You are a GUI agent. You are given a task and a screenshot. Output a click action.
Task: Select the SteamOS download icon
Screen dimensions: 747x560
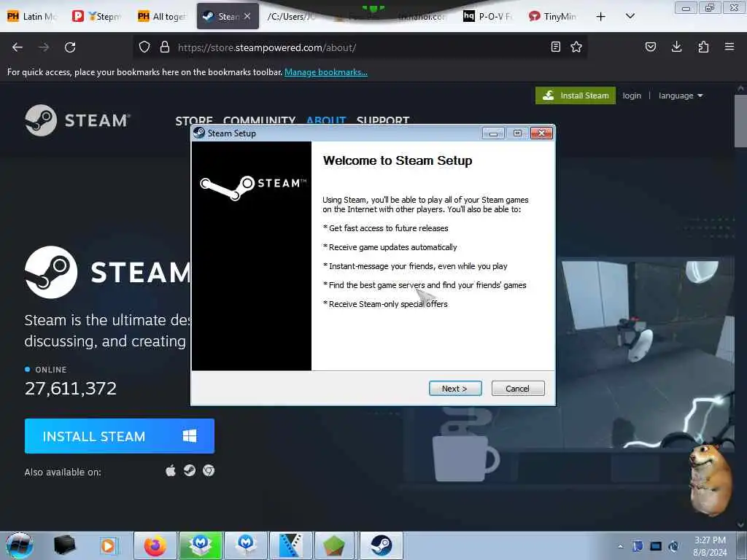(190, 471)
